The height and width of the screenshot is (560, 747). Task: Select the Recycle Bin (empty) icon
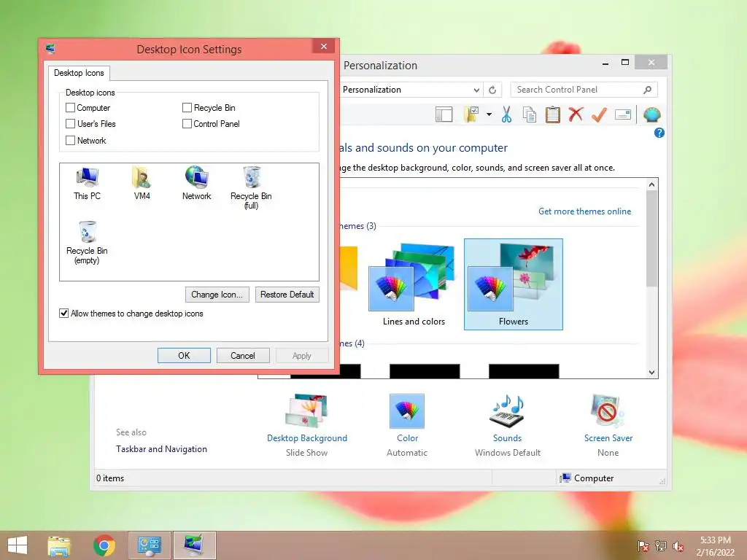point(88,242)
